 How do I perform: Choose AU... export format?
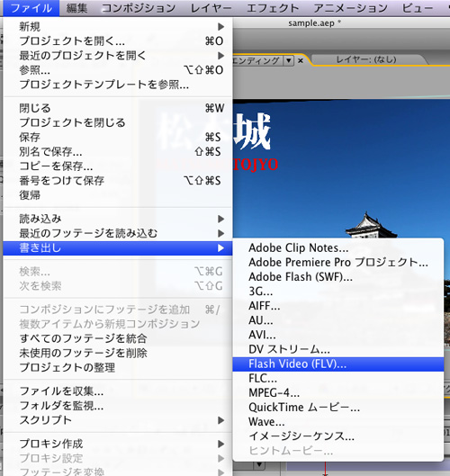coord(338,320)
